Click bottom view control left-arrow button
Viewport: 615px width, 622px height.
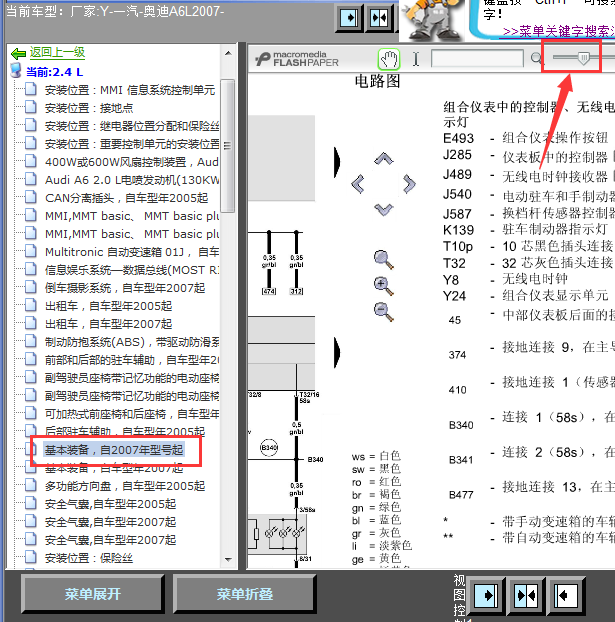point(565,595)
